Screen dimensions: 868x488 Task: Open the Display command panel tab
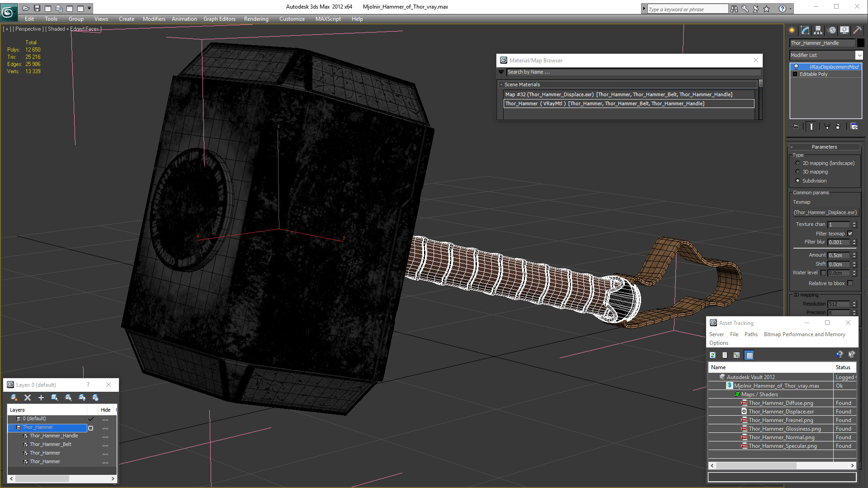(844, 30)
